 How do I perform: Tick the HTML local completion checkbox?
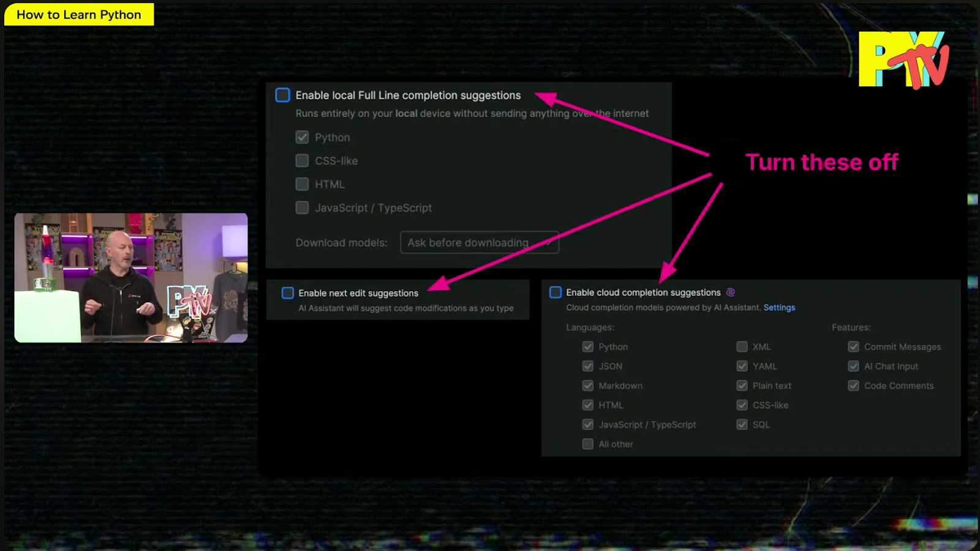[x=302, y=184]
